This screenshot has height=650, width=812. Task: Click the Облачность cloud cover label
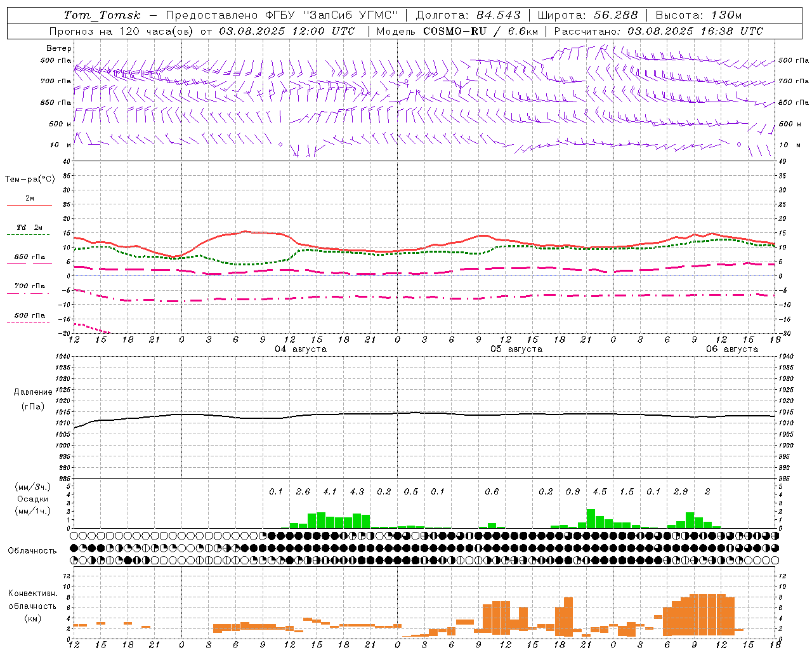click(32, 551)
